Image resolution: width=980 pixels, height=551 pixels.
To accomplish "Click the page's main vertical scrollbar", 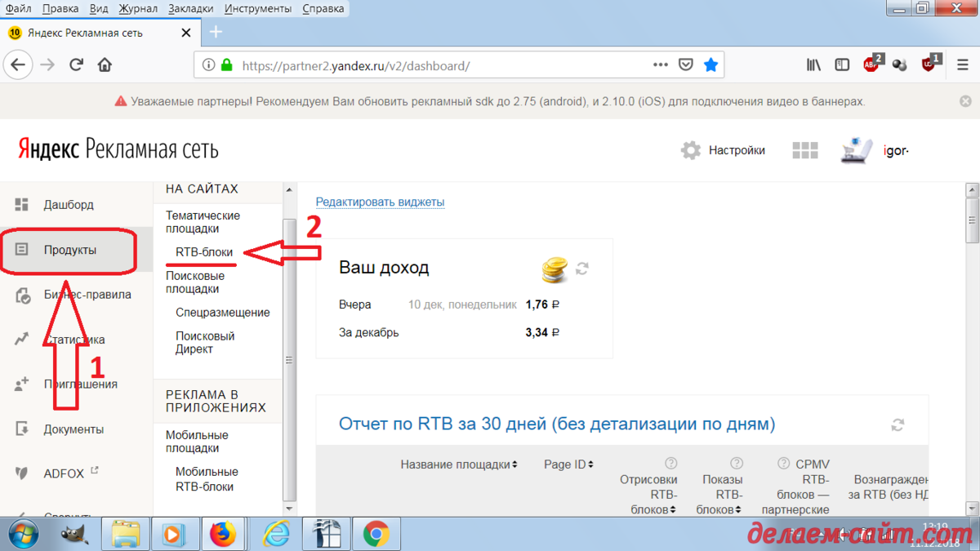I will coord(972,220).
